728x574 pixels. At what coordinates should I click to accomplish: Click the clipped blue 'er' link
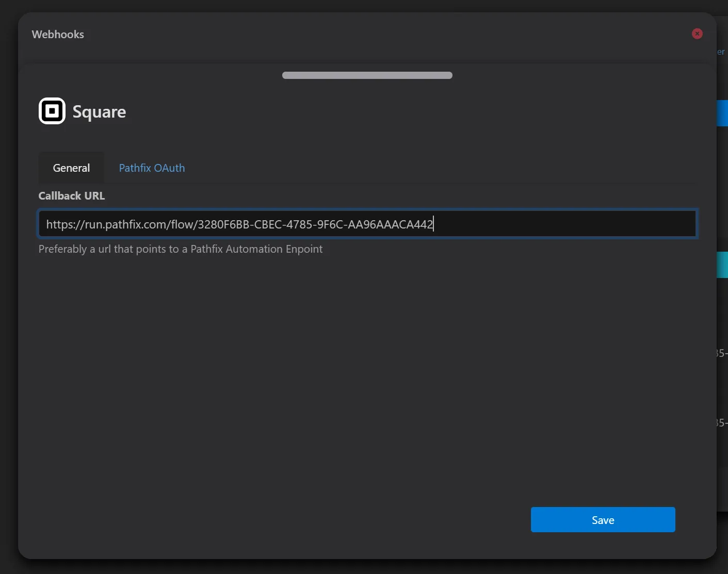[721, 52]
